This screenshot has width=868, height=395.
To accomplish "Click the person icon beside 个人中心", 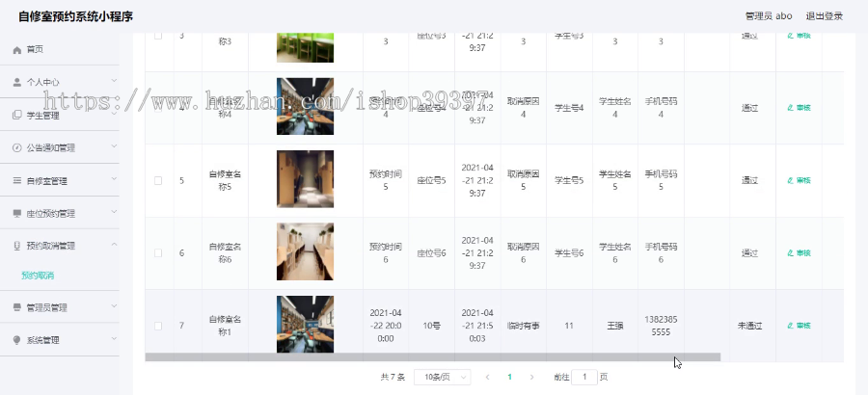I will (x=16, y=83).
